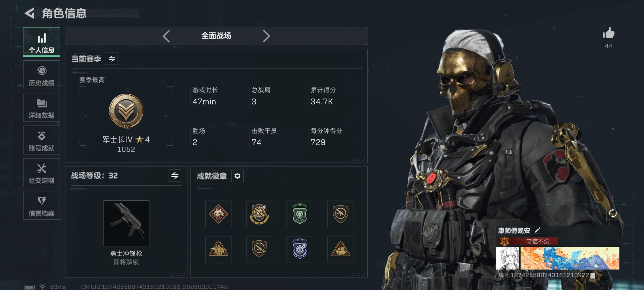The height and width of the screenshot is (290, 644).
Task: Open the 详细数据 tab
Action: tap(42, 108)
